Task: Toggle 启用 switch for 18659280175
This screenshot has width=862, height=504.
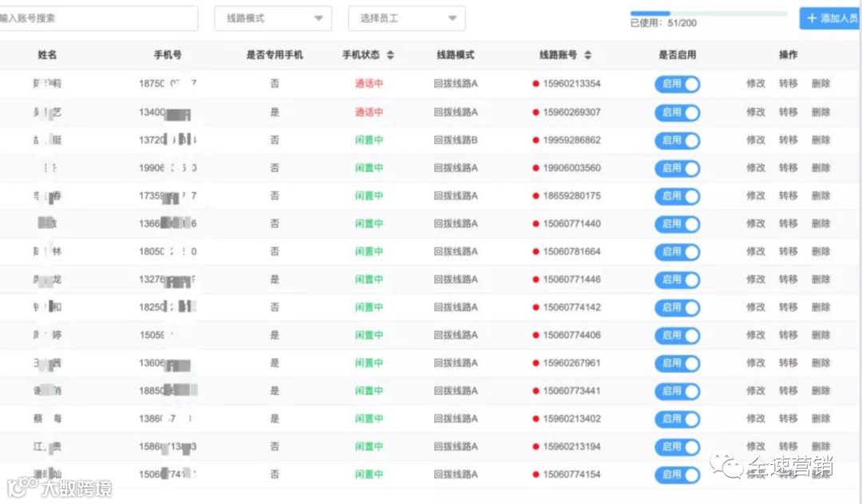Action: pos(678,196)
